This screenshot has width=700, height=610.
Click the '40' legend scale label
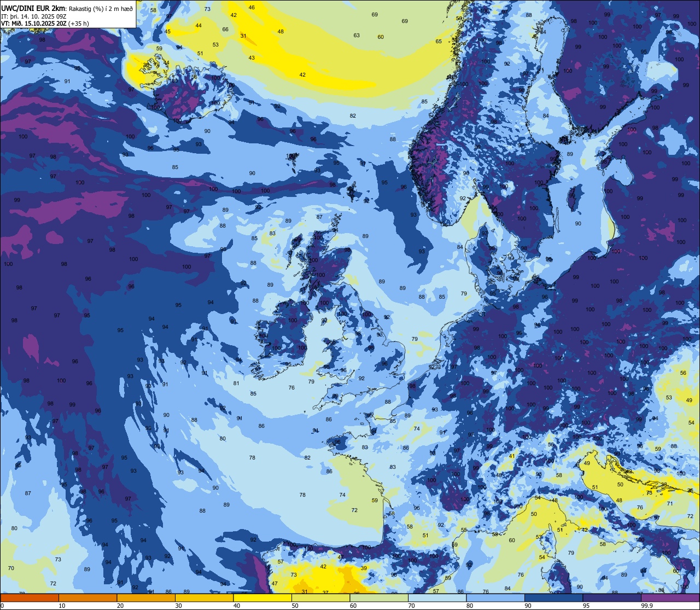237,606
